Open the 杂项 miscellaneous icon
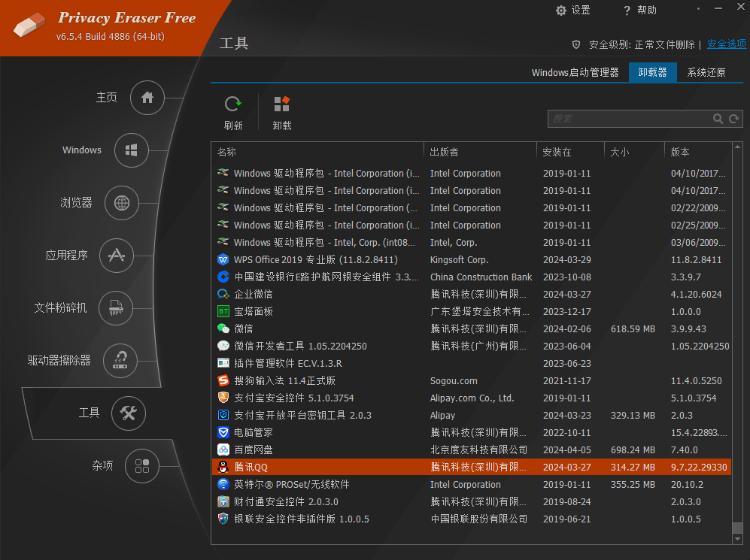The height and width of the screenshot is (560, 750). [x=142, y=466]
